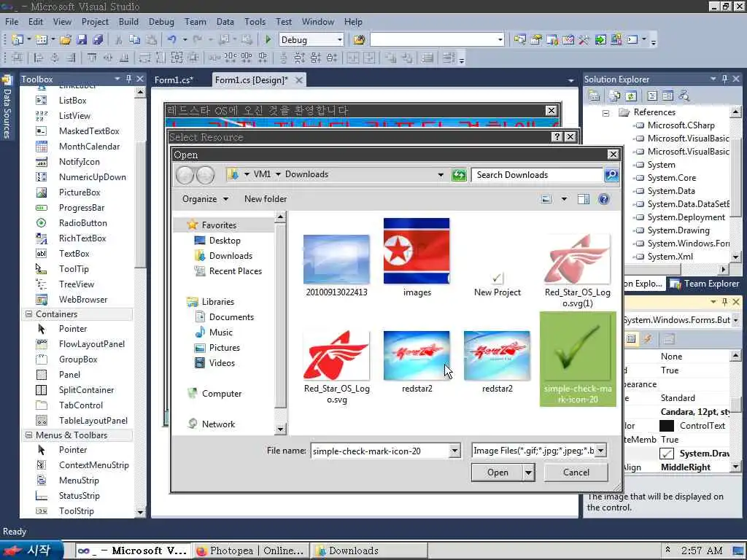The height and width of the screenshot is (560, 747).
Task: Click the Events lightning icon in Properties
Action: (x=648, y=339)
